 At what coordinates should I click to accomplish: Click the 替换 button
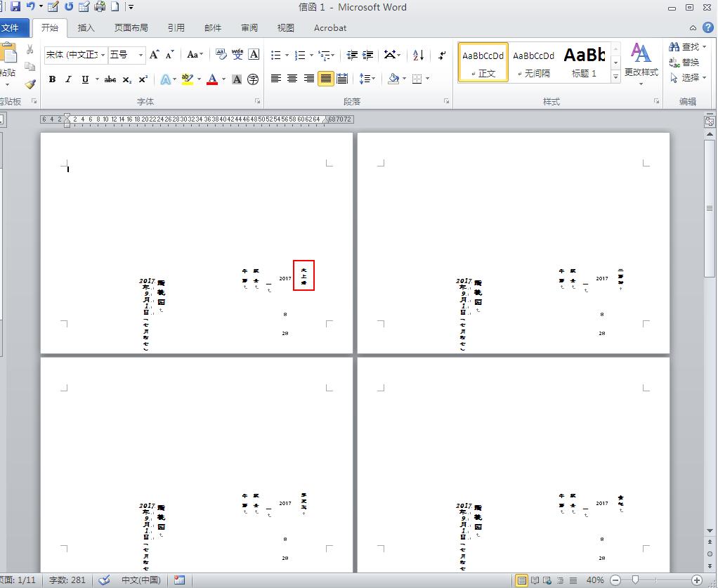click(x=684, y=63)
